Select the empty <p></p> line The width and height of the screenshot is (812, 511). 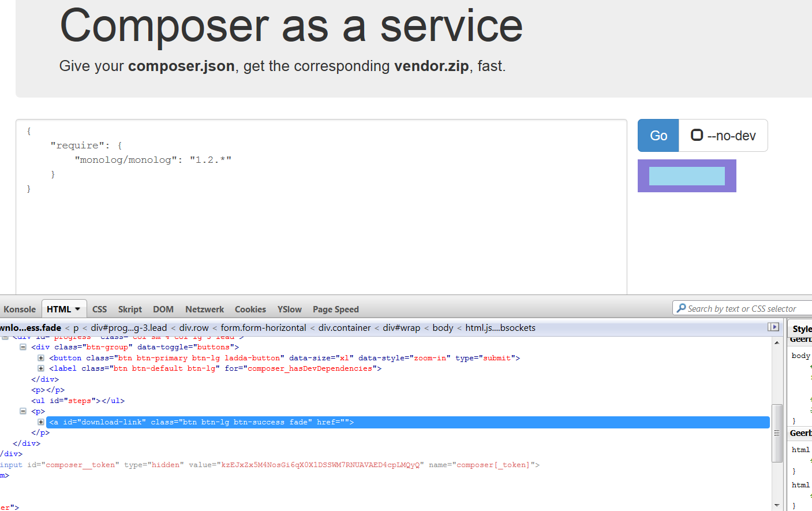(48, 390)
